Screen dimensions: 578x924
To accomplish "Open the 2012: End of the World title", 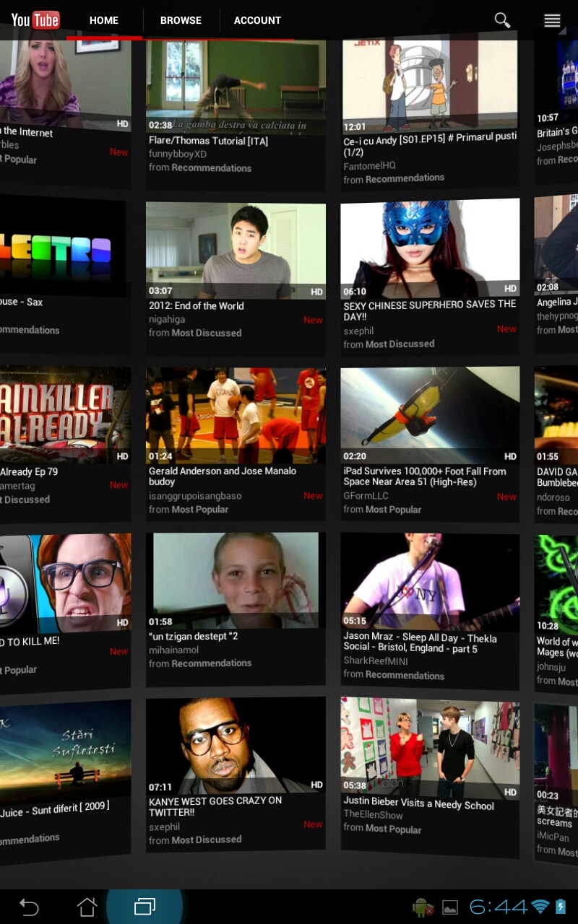I will click(197, 306).
